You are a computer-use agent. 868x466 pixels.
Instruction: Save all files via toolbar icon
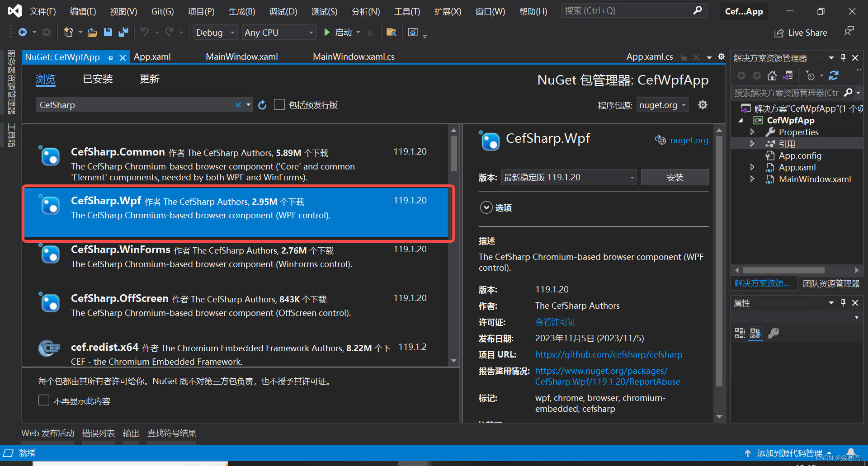123,32
